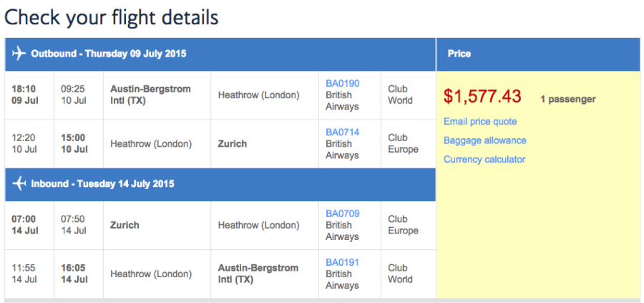The image size is (644, 303).
Task: Click Club World on the BA0190 row
Action: pos(400,95)
